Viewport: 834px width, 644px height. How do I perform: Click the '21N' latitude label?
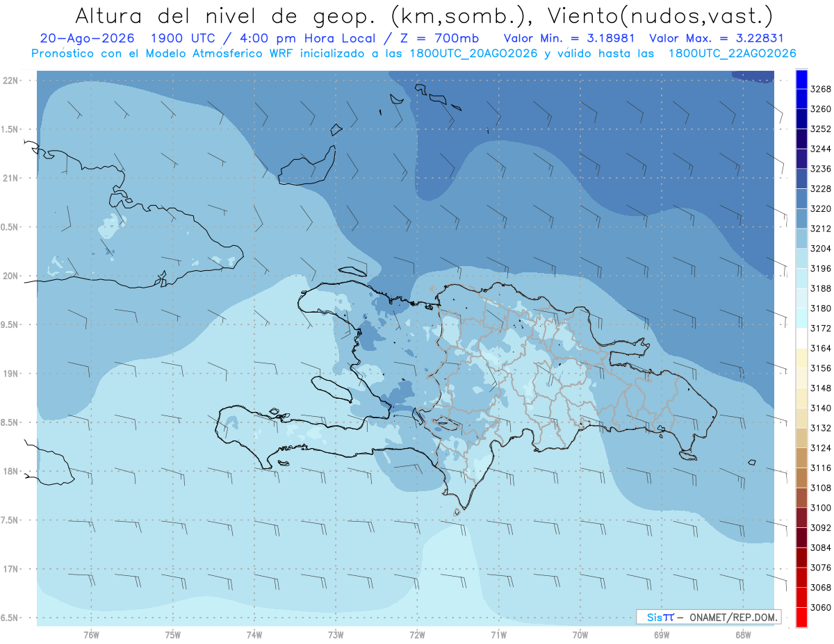tap(12, 179)
